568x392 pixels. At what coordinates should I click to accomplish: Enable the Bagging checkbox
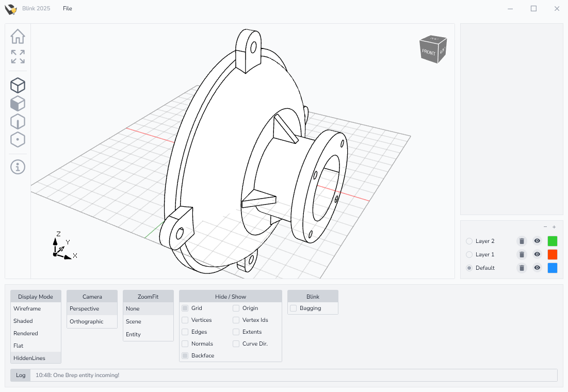click(x=293, y=308)
